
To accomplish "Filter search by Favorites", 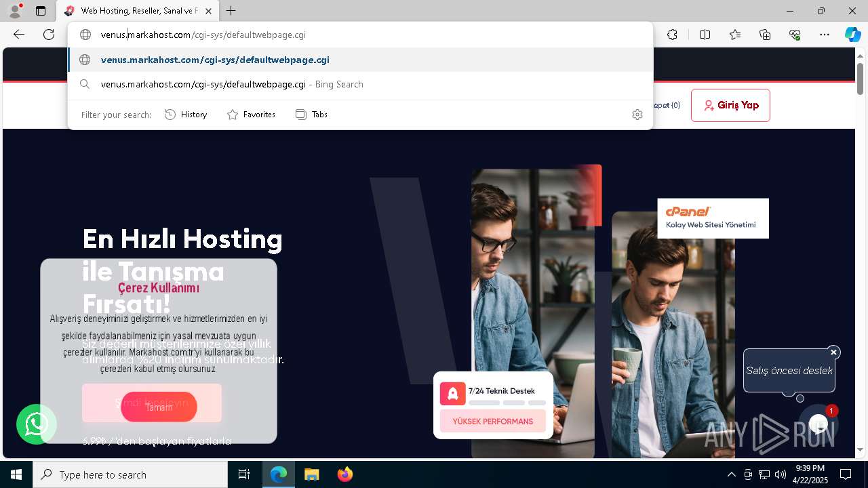I will coord(251,115).
